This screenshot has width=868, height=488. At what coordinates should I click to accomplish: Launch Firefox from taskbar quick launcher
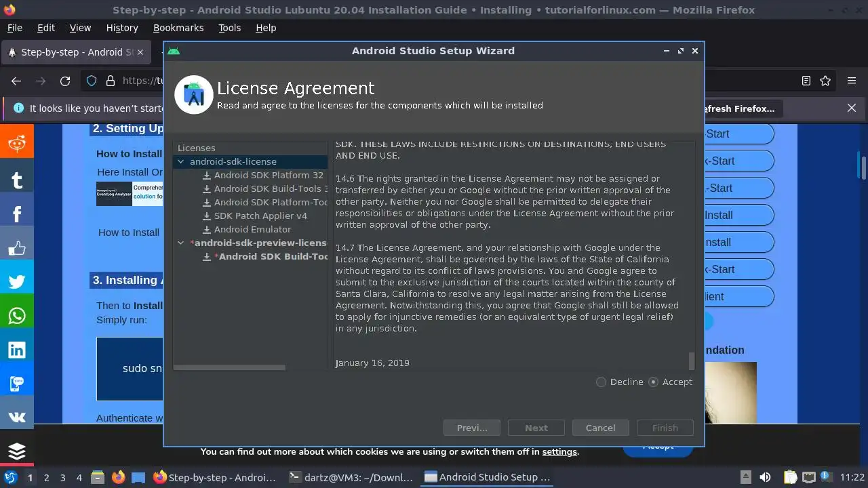(x=118, y=477)
